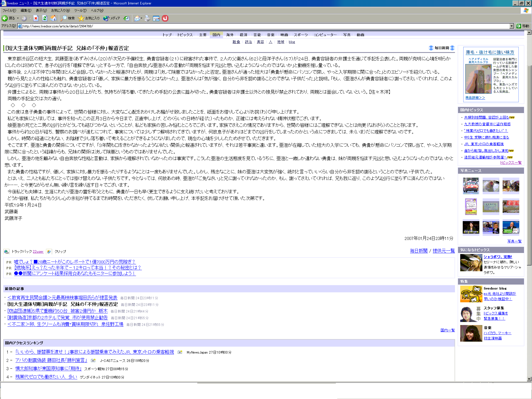Open the red taxi photo news thumbnail
Viewport: 532px width, 399px height.
(471, 186)
